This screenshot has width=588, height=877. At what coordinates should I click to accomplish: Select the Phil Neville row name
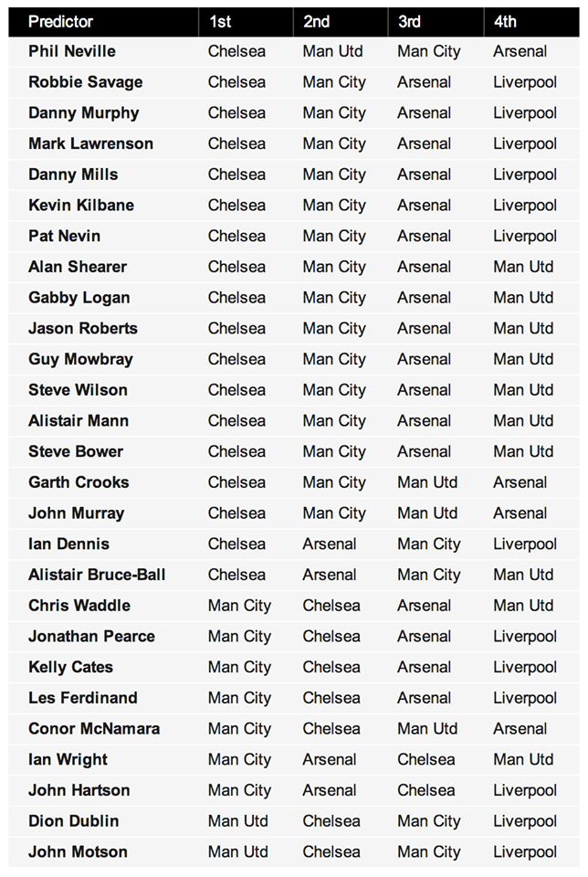[72, 51]
